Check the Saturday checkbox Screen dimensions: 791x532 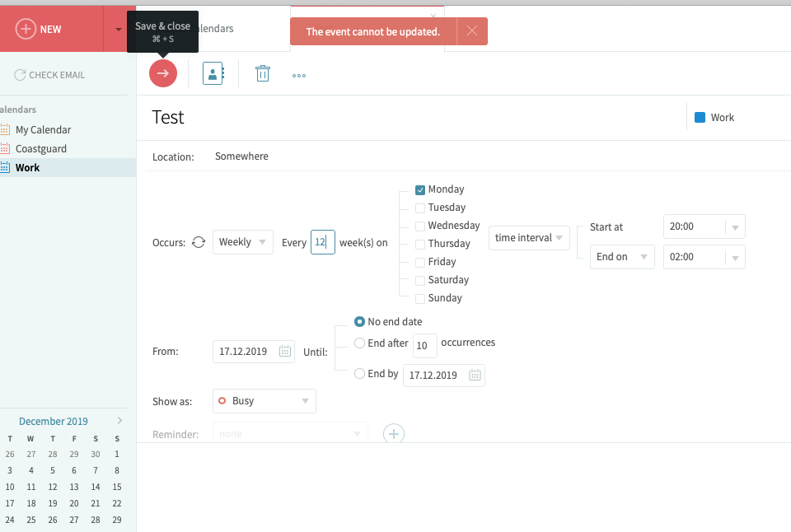click(x=419, y=280)
